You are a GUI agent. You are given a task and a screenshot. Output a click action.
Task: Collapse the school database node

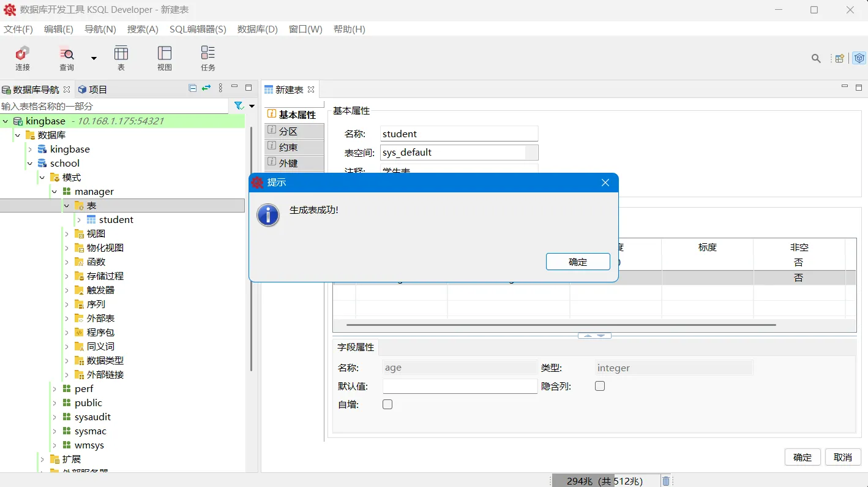pyautogui.click(x=29, y=163)
